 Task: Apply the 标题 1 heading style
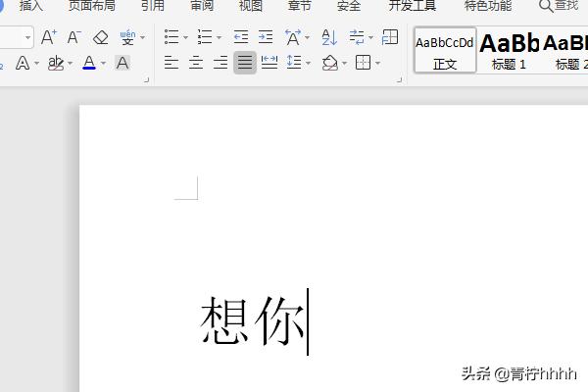[x=509, y=50]
